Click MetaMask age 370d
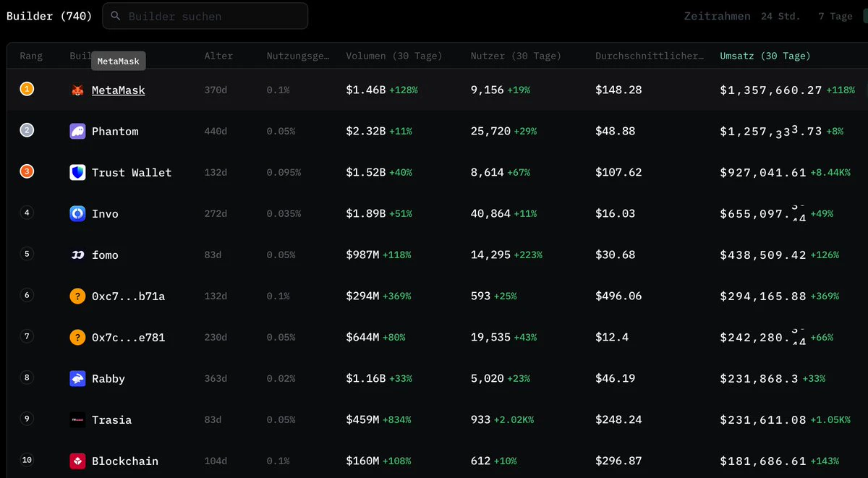Viewport: 868px width, 478px height. tap(216, 90)
